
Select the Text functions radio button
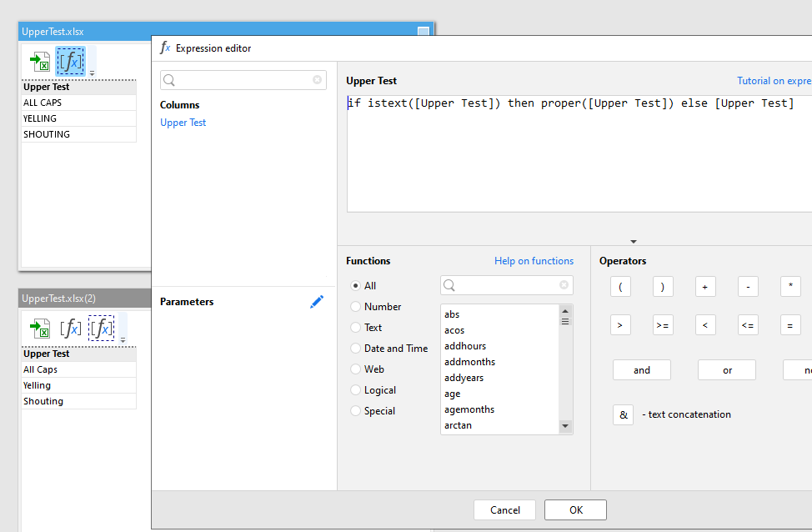click(x=355, y=328)
